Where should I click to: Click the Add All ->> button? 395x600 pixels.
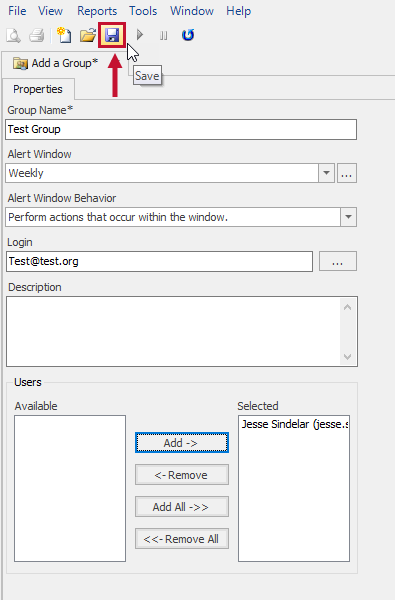point(182,507)
